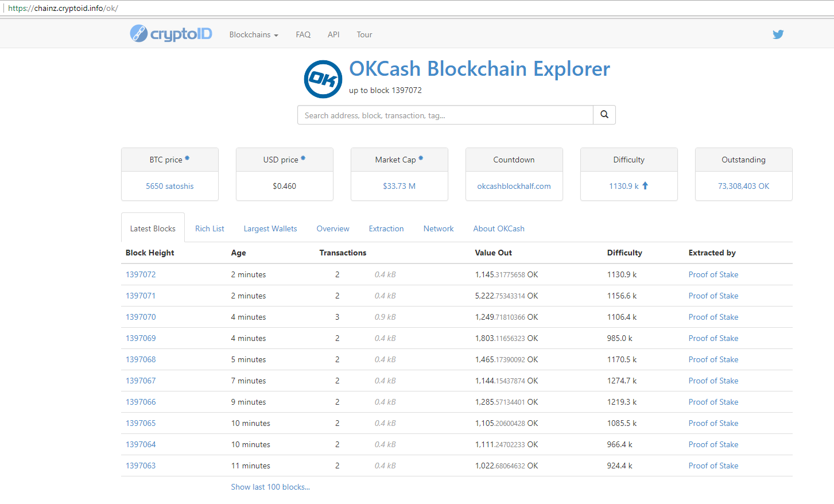Open block 1397065
Screen dimensions: 834x504
point(141,423)
